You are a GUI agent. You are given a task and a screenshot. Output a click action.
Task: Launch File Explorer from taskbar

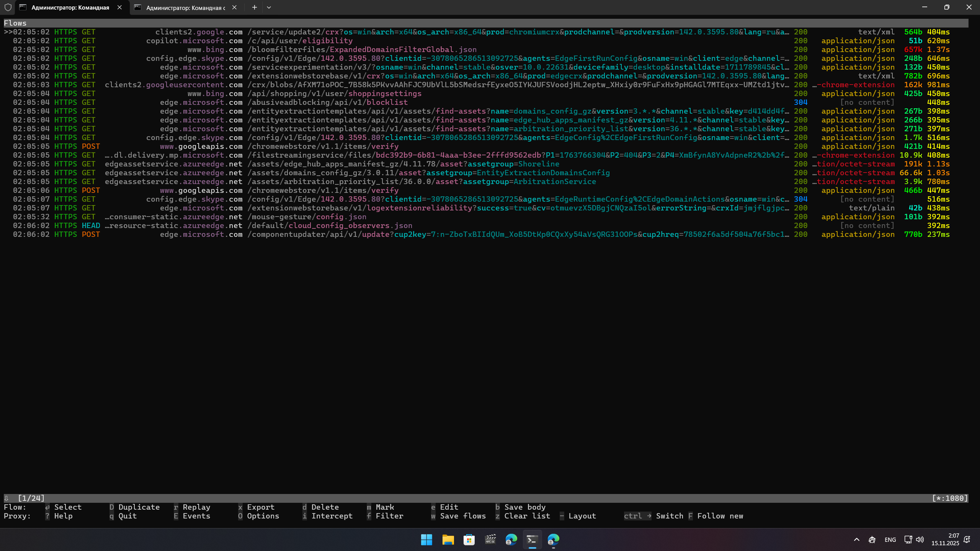tap(448, 540)
